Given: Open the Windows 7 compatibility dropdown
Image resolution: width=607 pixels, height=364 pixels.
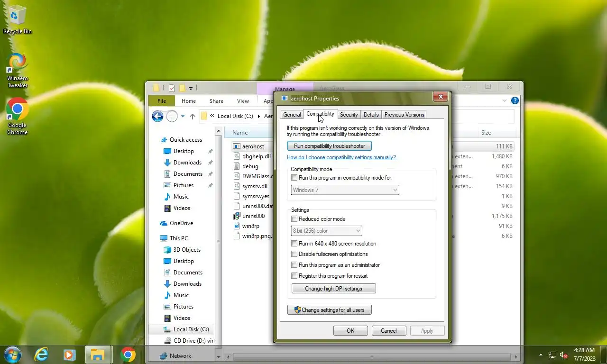Looking at the screenshot, I should point(345,190).
